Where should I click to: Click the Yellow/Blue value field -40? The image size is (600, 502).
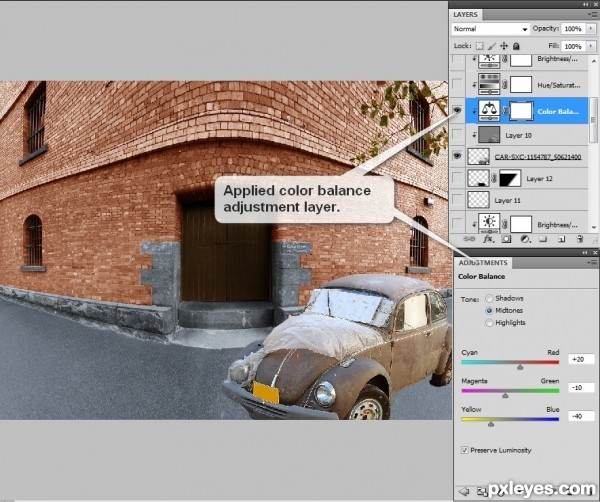(x=581, y=416)
